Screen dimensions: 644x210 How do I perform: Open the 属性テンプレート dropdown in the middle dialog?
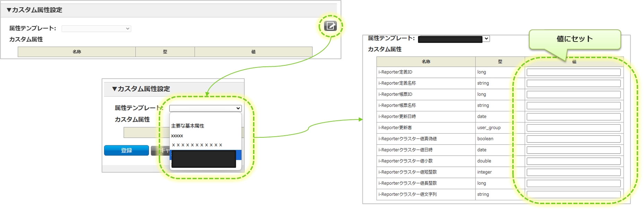pyautogui.click(x=206, y=108)
